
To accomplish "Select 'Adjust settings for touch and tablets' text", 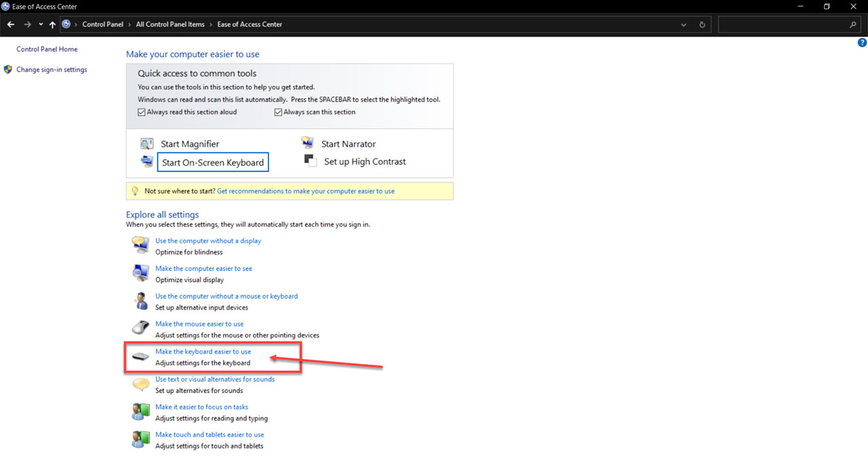I will (x=209, y=447).
